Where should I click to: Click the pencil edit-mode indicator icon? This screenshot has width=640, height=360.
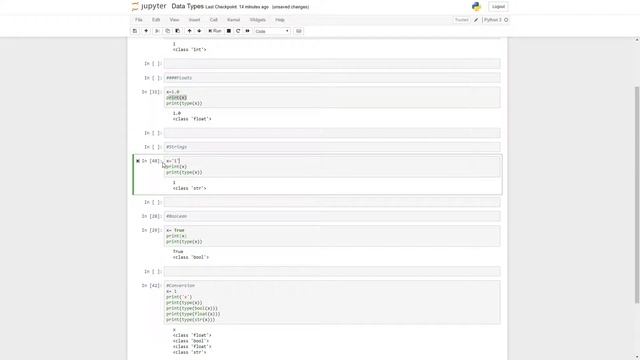click(x=476, y=20)
